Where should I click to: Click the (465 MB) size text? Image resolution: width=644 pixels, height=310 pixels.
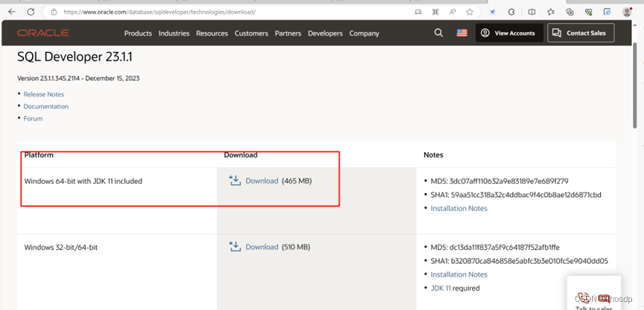[296, 181]
